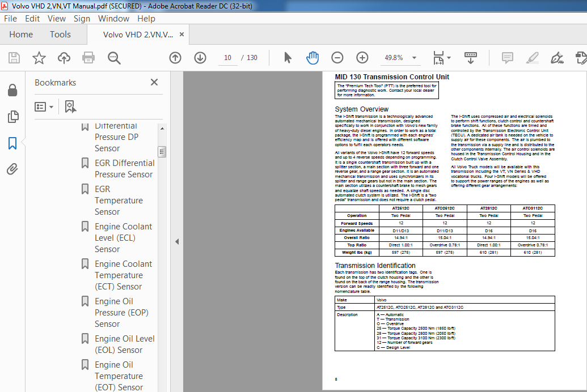
Task: Close the Bookmarks panel
Action: (x=154, y=82)
